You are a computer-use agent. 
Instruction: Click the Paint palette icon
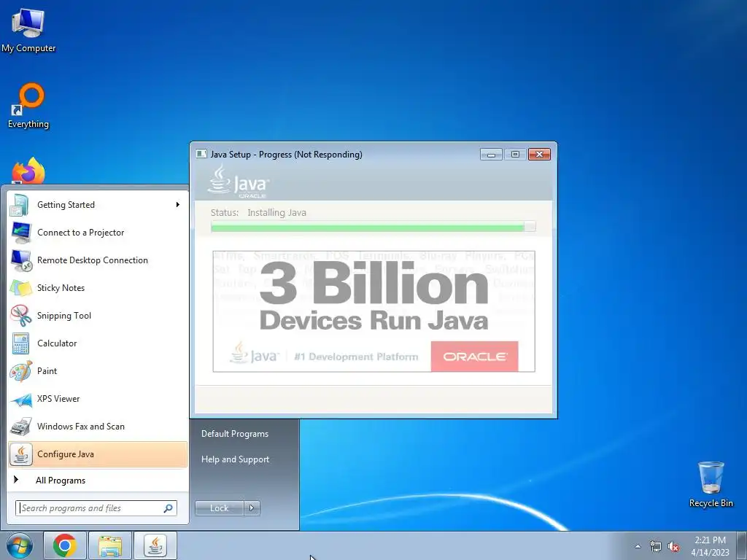(20, 371)
